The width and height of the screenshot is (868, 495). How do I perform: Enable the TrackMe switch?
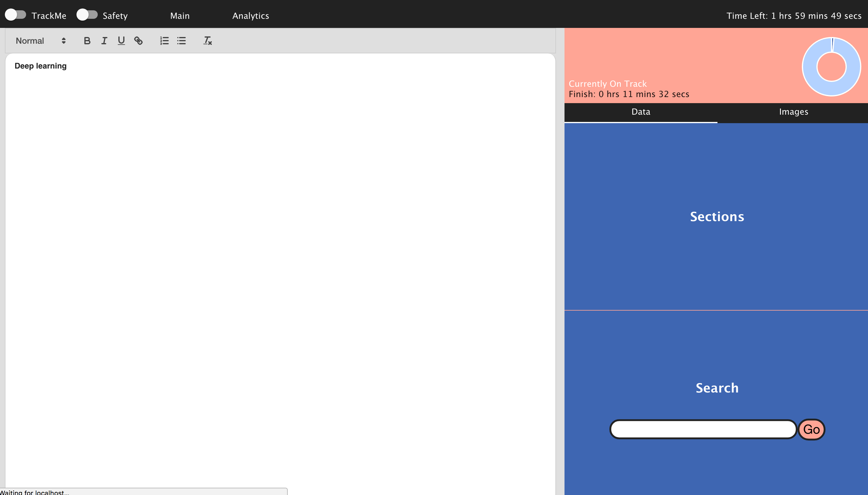(16, 15)
